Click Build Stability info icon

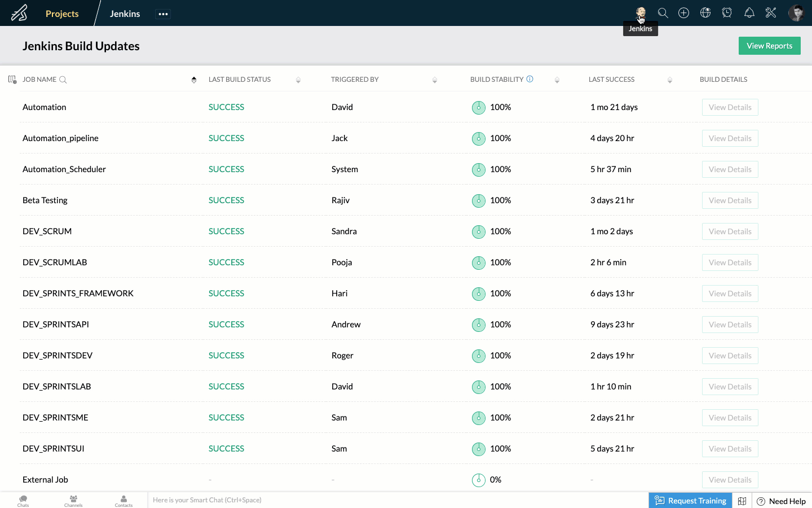coord(529,79)
